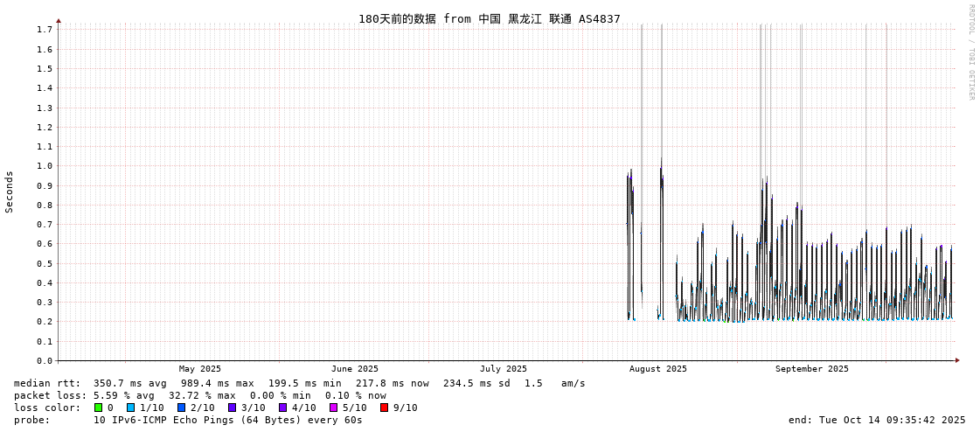Click the 1.7 y-axis value
Viewport: 980px width, 432px height.
point(44,30)
